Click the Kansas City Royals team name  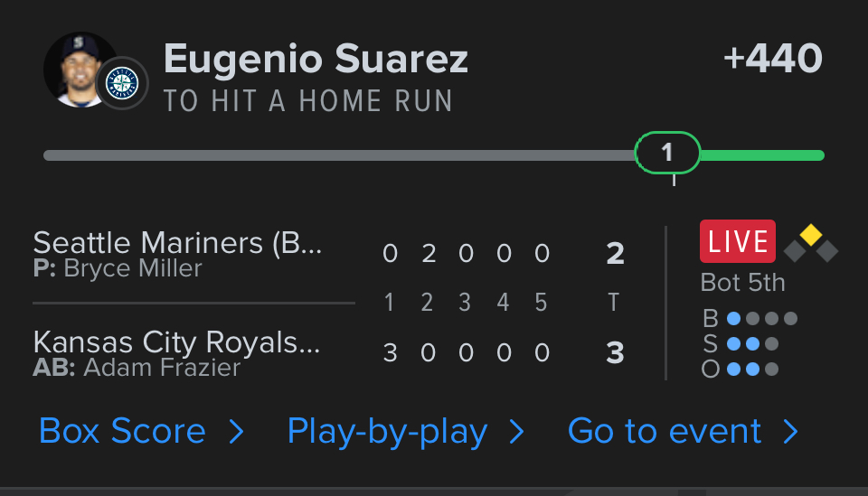(x=177, y=342)
